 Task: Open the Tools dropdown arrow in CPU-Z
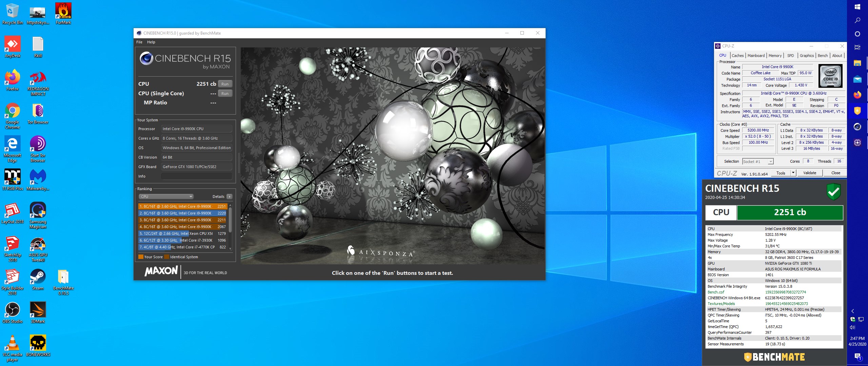(793, 173)
